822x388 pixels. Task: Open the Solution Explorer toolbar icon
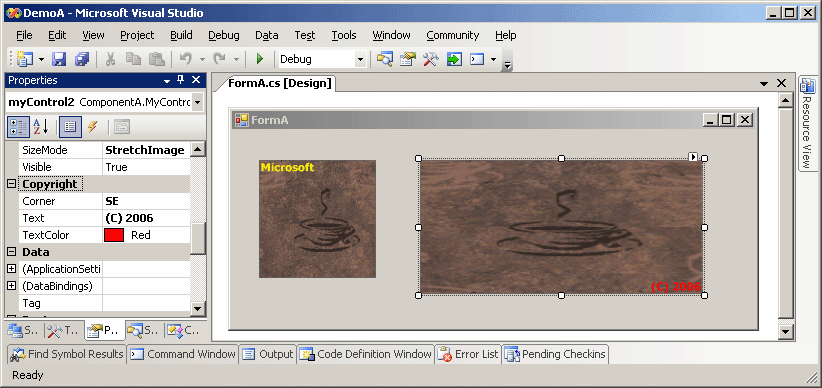point(385,59)
